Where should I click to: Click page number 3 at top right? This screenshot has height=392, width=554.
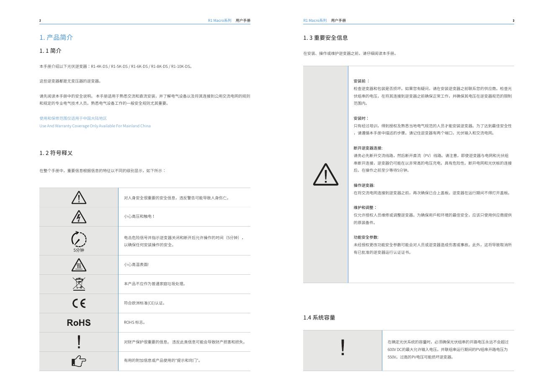pos(513,21)
